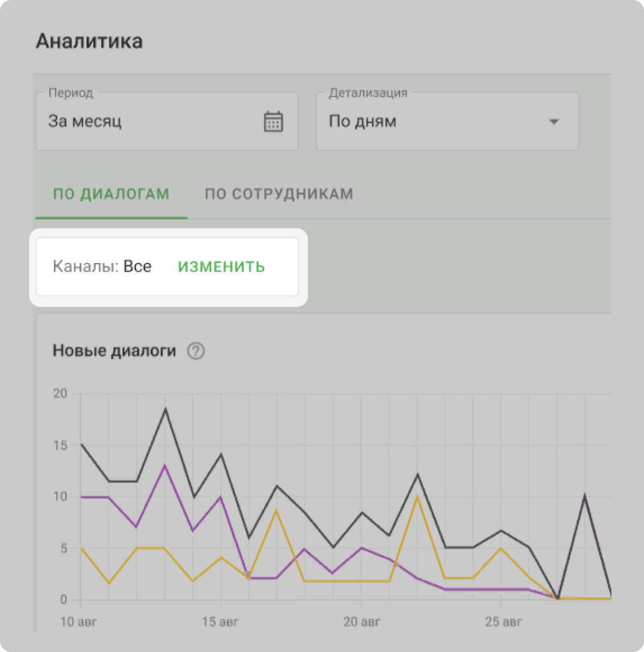Select the black line's highest peak near 13 авг
Viewport: 644px width, 652px height.
click(165, 409)
